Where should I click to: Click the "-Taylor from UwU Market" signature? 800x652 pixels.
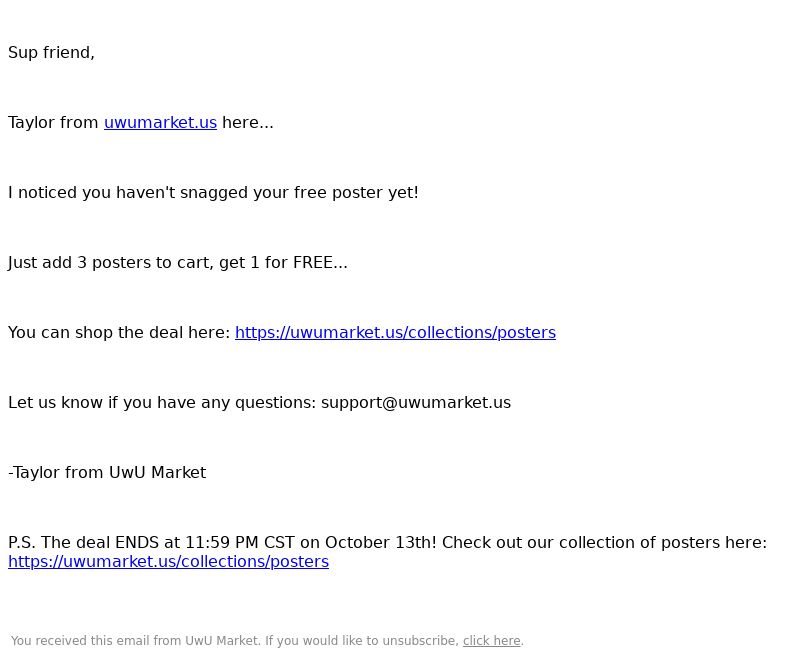[107, 472]
